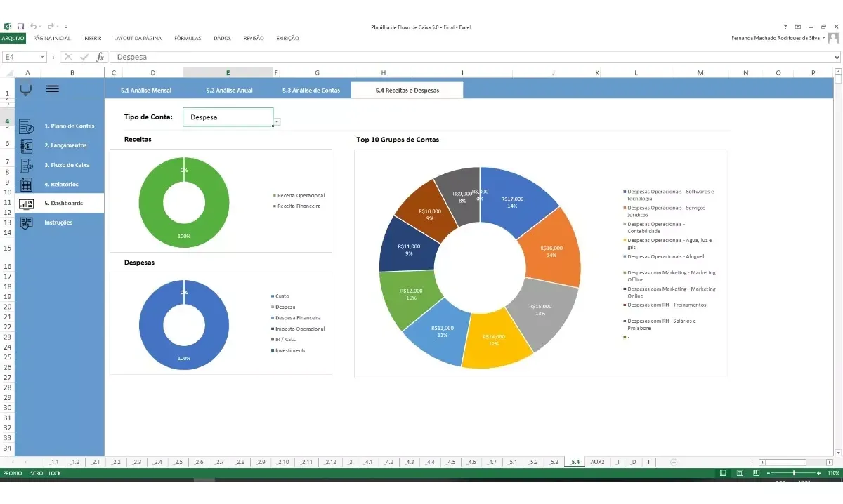Open the 2. Lançamentos navigation link
This screenshot has width=843, height=504.
65,145
